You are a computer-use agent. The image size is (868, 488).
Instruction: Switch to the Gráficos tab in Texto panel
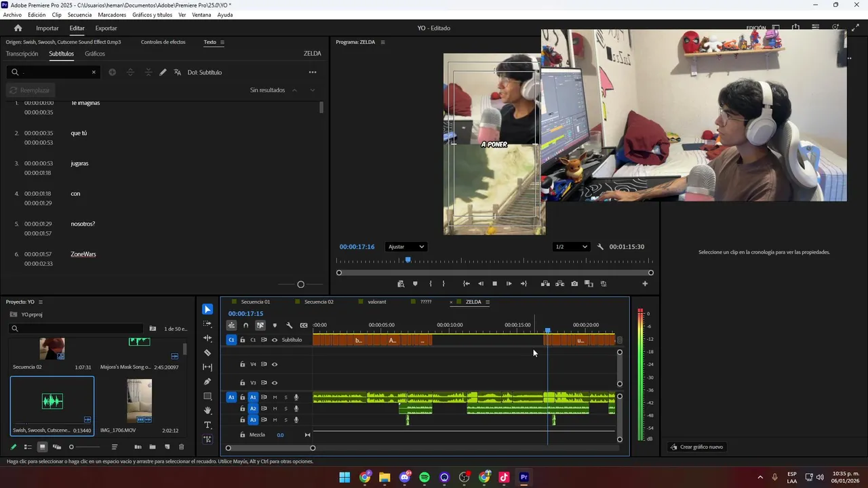pyautogui.click(x=95, y=54)
